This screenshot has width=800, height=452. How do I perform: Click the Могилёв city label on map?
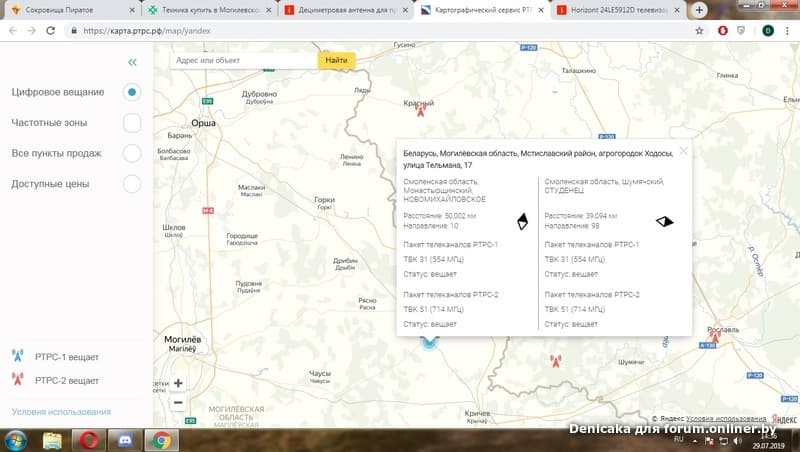[183, 339]
